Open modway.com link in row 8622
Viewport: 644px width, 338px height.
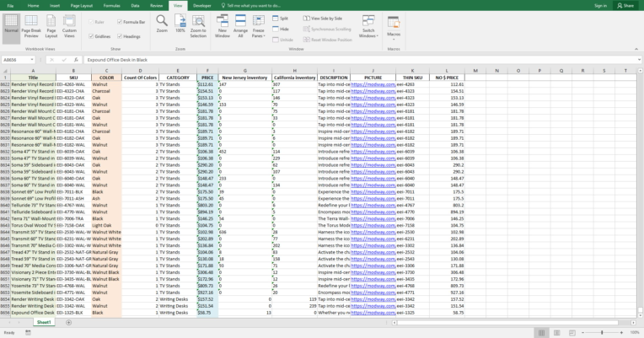[x=373, y=84]
